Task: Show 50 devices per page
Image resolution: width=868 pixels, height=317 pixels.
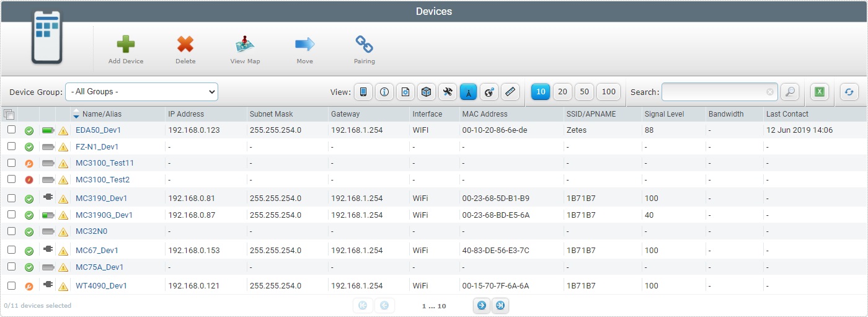Action: 584,92
